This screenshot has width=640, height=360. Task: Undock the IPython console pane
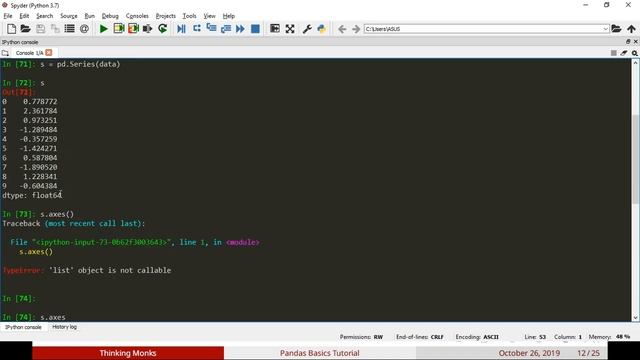628,42
